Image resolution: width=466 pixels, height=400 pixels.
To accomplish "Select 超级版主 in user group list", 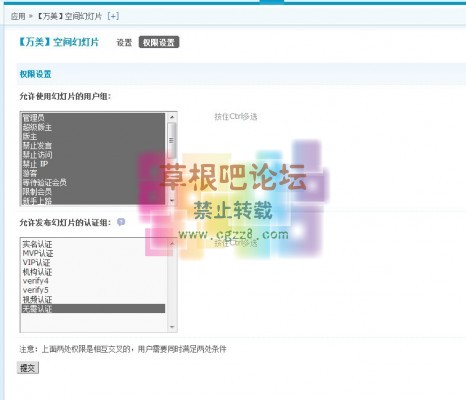I will 93,127.
